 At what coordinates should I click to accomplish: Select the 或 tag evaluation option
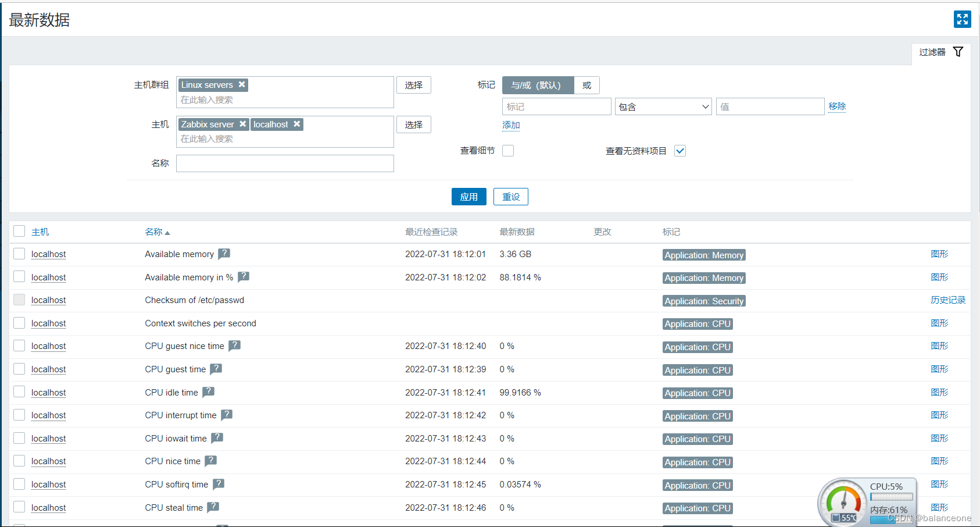tap(586, 85)
